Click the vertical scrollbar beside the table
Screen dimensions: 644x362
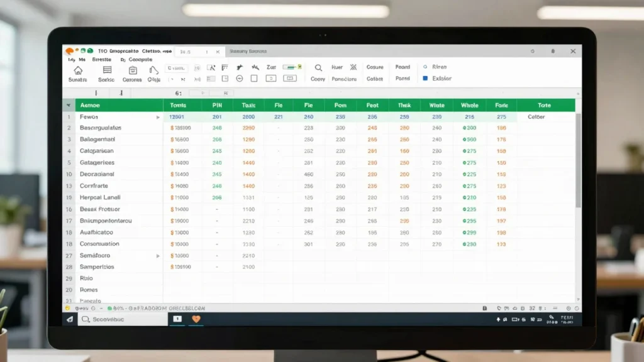[579, 160]
